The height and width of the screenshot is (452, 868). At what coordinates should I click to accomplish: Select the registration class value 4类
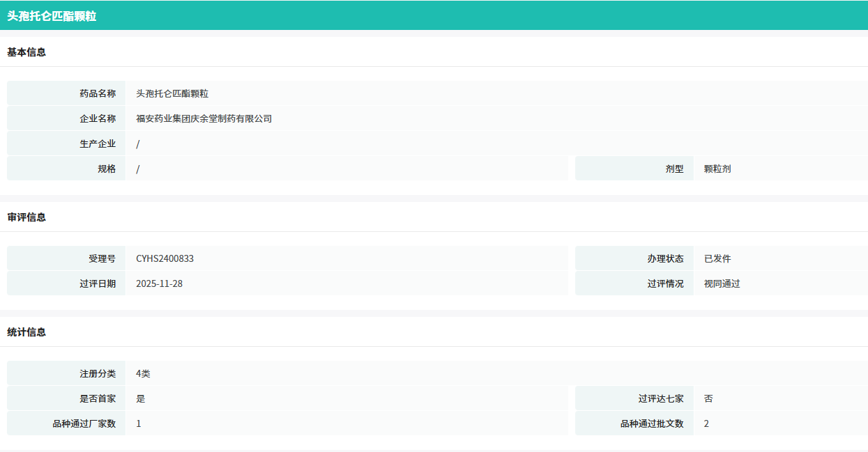[x=143, y=373]
